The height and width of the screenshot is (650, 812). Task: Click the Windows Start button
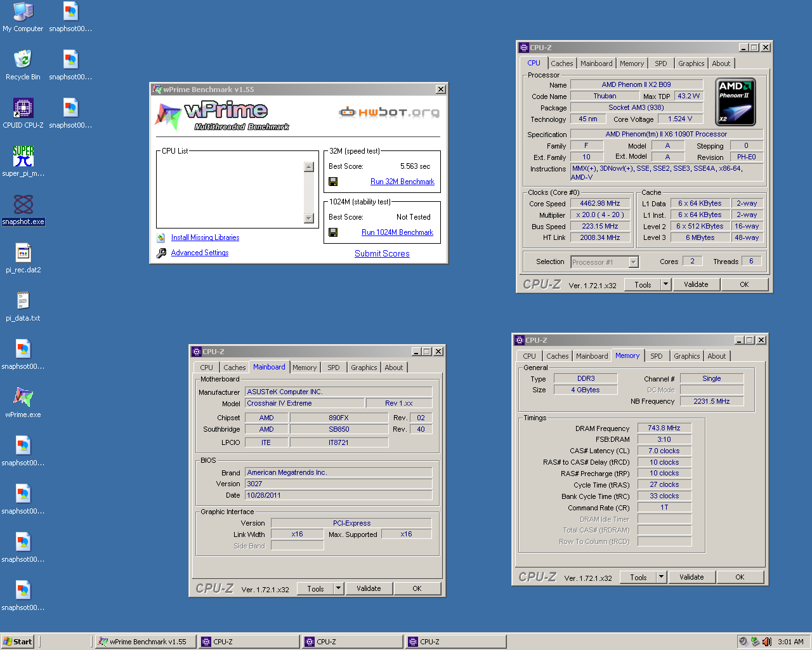tap(17, 642)
